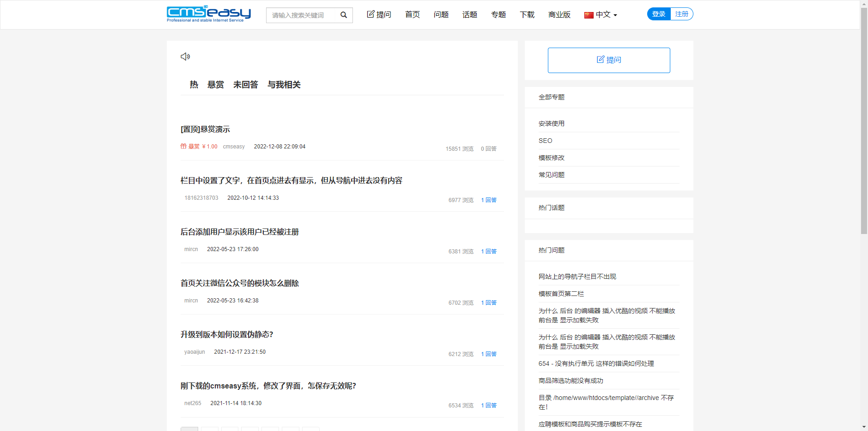Open the 热门话题 section
The image size is (868, 431).
551,208
